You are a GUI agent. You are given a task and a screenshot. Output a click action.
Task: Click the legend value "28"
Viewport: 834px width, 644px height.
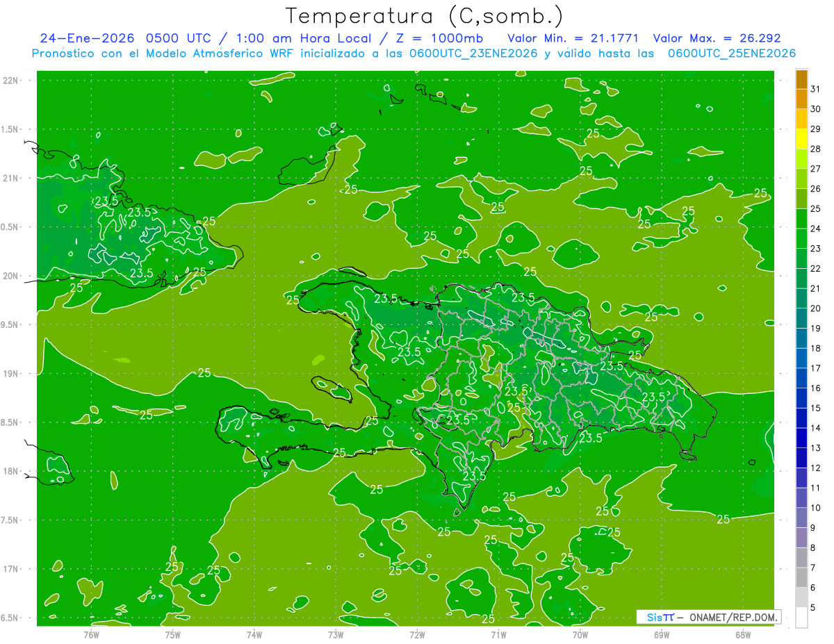point(816,149)
